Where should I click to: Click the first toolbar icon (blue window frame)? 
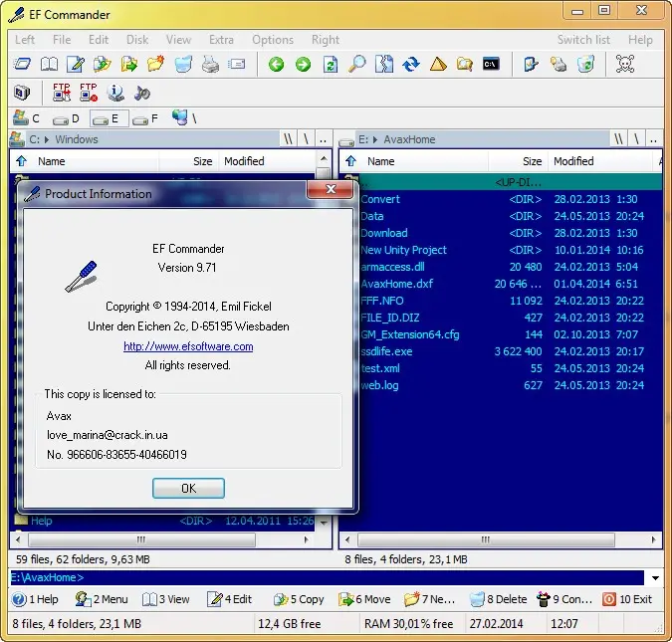tap(22, 65)
